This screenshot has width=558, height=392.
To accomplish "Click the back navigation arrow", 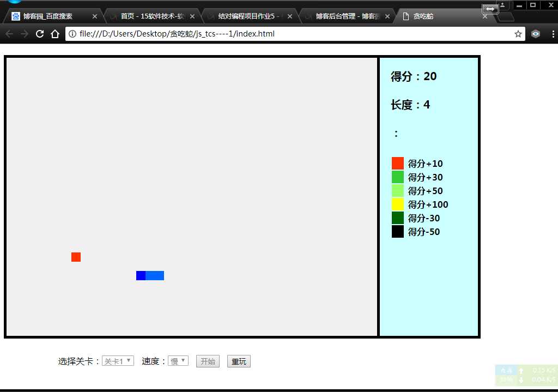I will coord(9,34).
